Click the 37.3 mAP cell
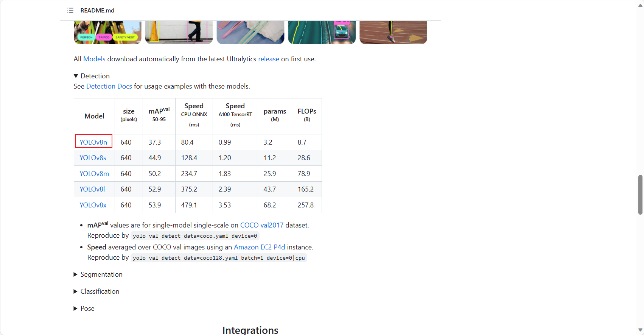This screenshot has height=335, width=644. (x=159, y=142)
